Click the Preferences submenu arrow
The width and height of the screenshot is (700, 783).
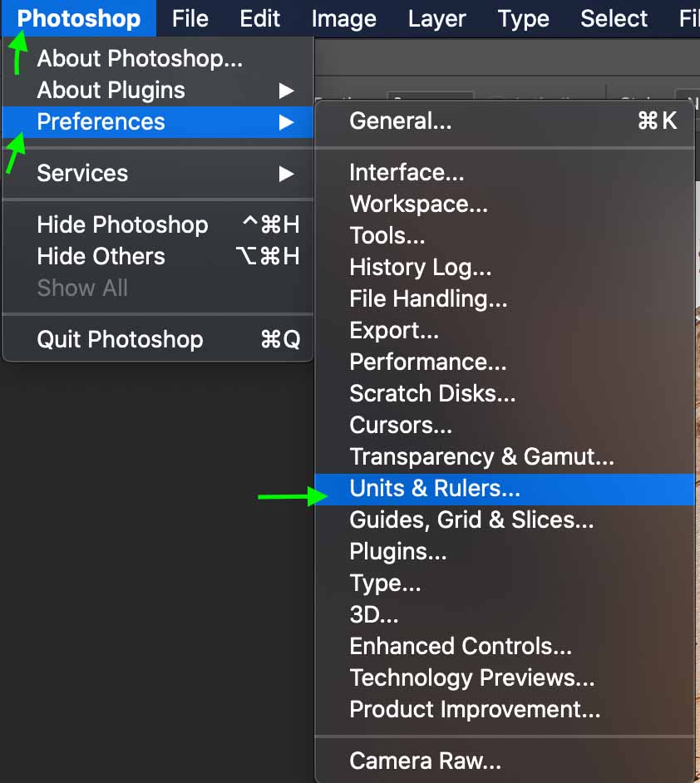click(x=286, y=122)
